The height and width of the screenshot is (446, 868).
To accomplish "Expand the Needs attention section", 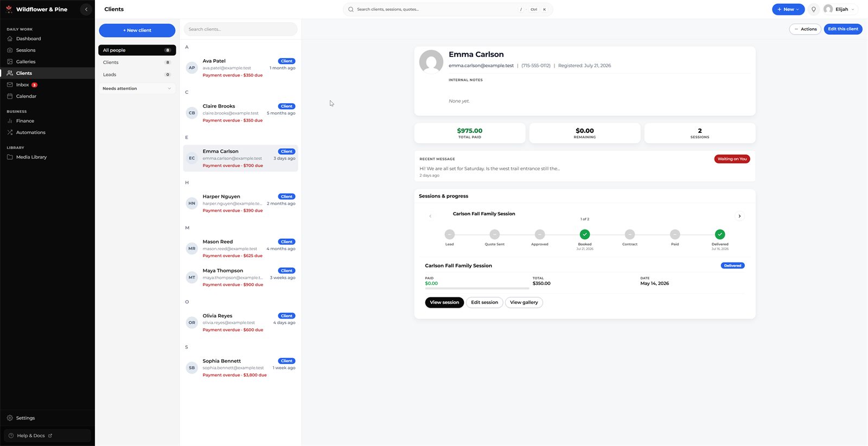I will [x=137, y=88].
